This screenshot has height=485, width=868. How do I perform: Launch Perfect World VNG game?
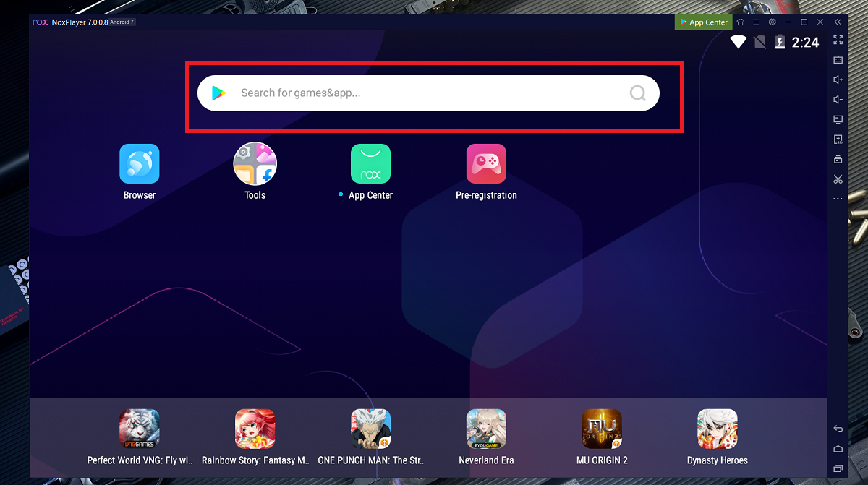140,429
